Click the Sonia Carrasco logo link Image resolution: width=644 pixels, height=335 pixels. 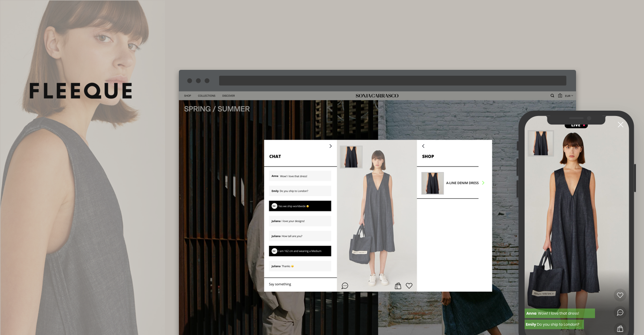pos(377,96)
